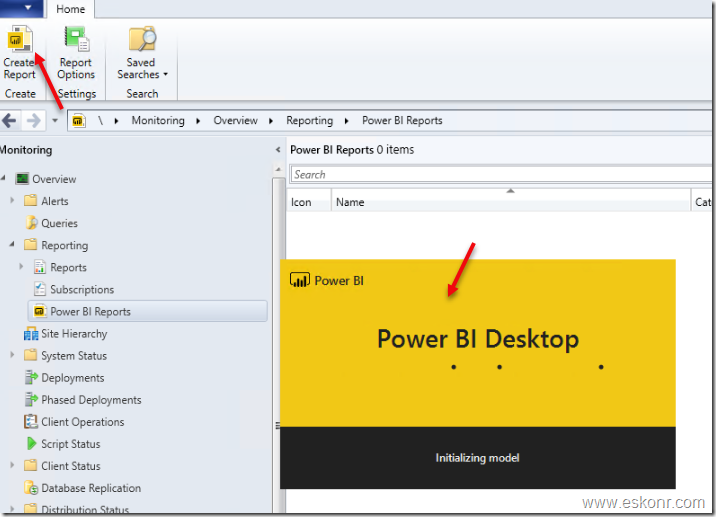Sort by the Name column header
The width and height of the screenshot is (716, 517).
[511, 202]
